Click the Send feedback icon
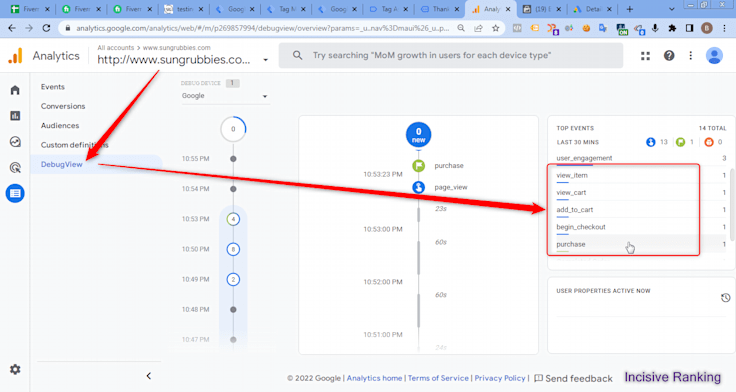Screen dimensions: 736x392 coord(538,378)
